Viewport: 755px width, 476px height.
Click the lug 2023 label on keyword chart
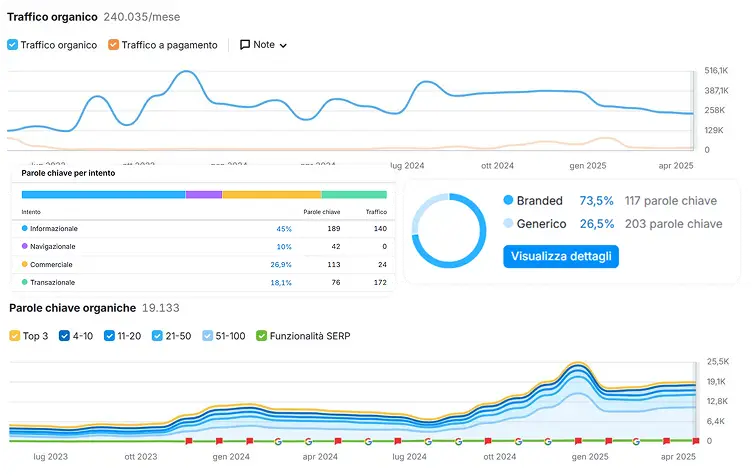[51, 456]
